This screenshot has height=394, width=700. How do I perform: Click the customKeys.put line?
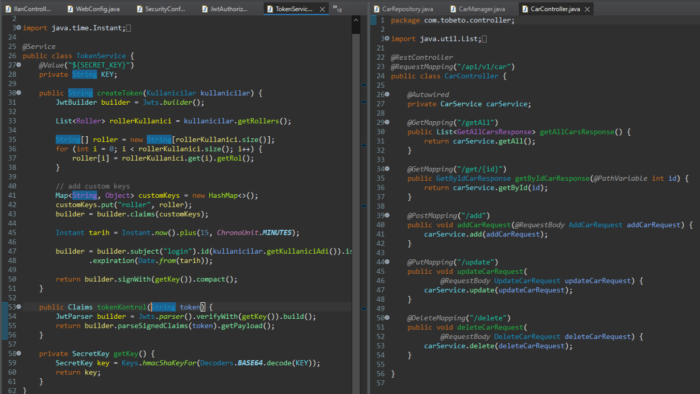pyautogui.click(x=124, y=205)
